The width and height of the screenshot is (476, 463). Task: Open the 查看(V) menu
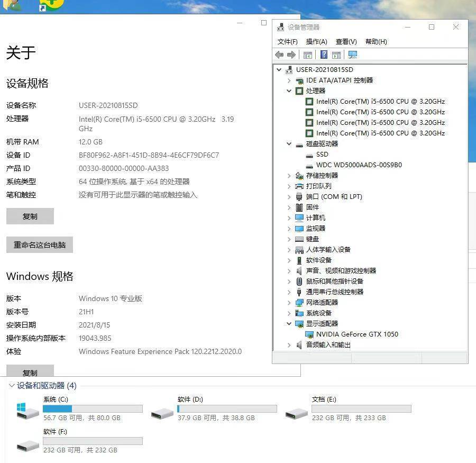point(346,42)
